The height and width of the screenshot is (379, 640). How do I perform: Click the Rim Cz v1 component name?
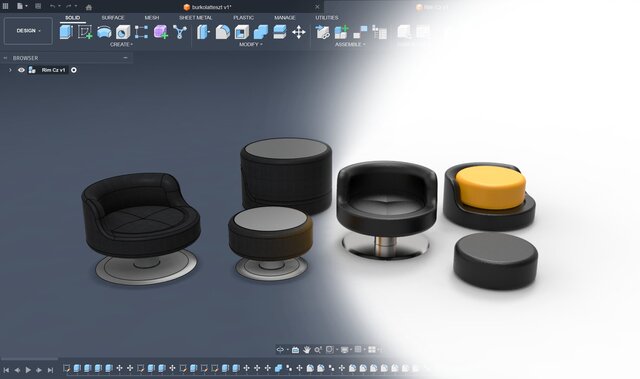pyautogui.click(x=53, y=70)
